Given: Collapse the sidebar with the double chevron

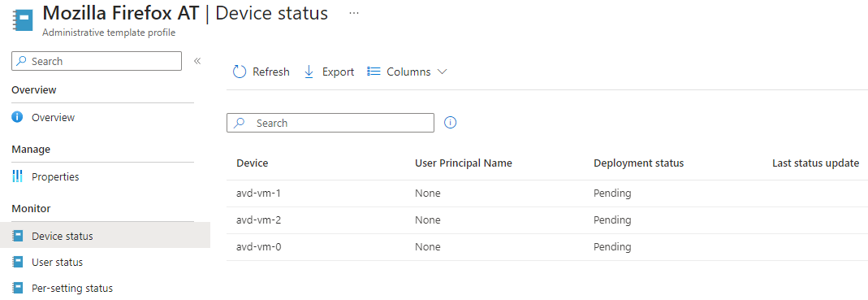Looking at the screenshot, I should coord(196,61).
